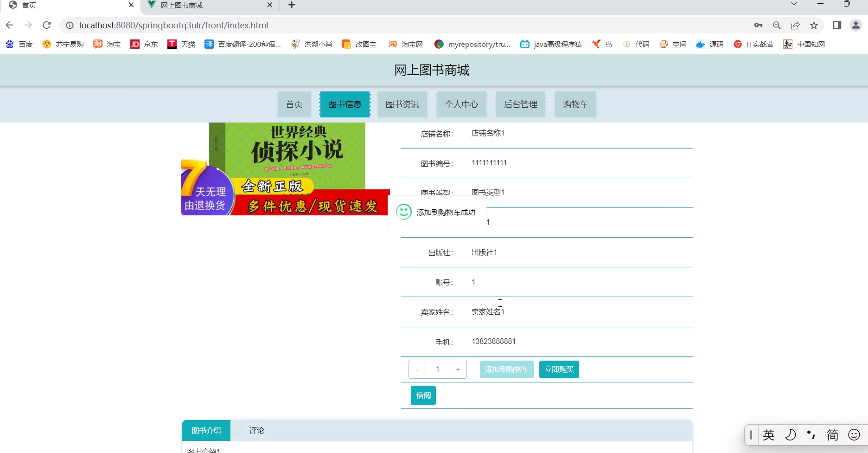Toggle IME simplified Chinese 简 setting
868x453 pixels.
[832, 435]
